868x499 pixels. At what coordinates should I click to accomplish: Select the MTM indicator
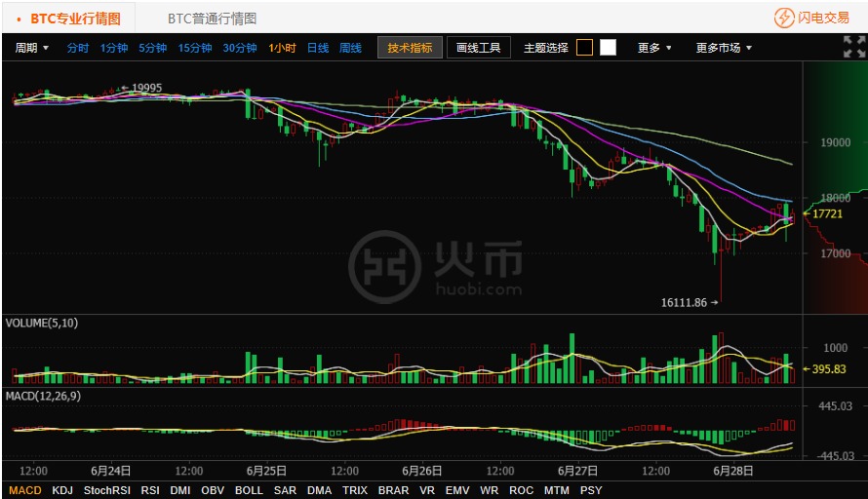(x=556, y=490)
